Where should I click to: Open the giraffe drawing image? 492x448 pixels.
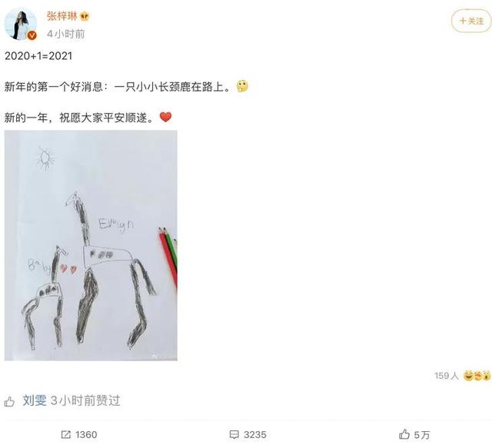coord(91,246)
